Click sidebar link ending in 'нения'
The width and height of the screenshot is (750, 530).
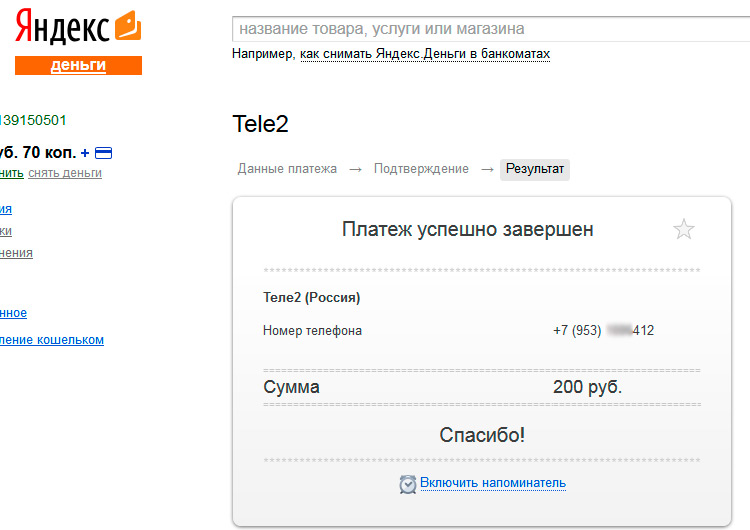click(x=16, y=253)
